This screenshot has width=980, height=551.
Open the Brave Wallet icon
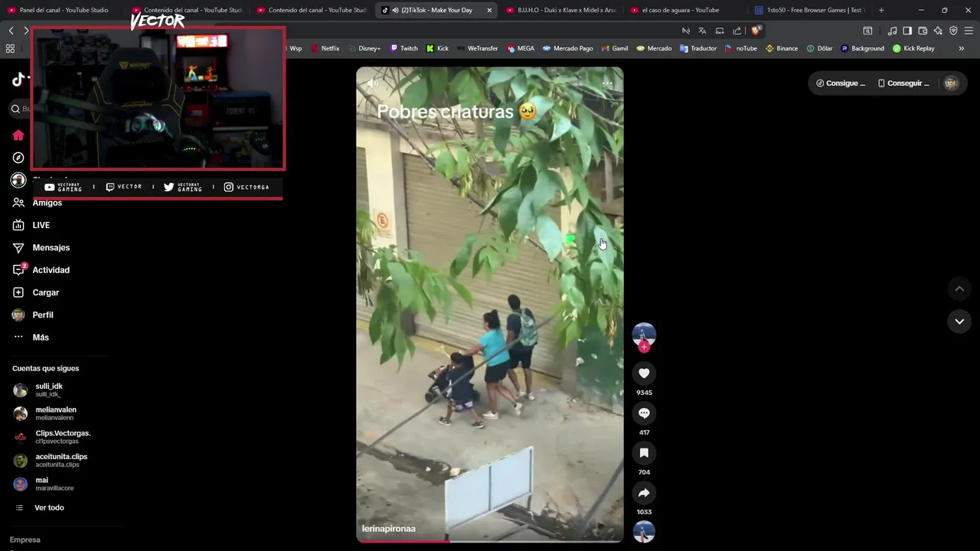tap(923, 31)
